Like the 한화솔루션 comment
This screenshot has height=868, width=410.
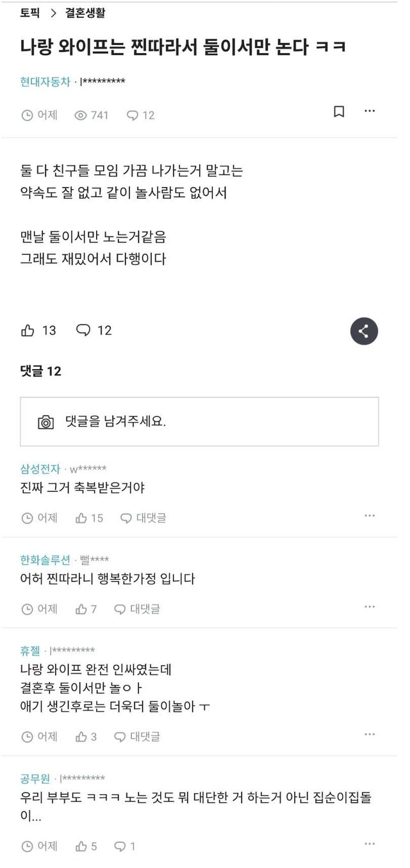click(81, 609)
